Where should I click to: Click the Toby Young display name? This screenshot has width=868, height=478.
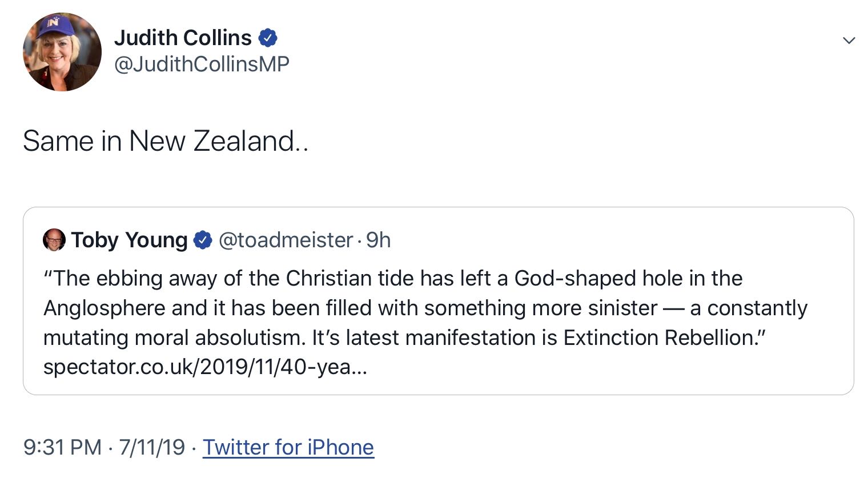[129, 240]
